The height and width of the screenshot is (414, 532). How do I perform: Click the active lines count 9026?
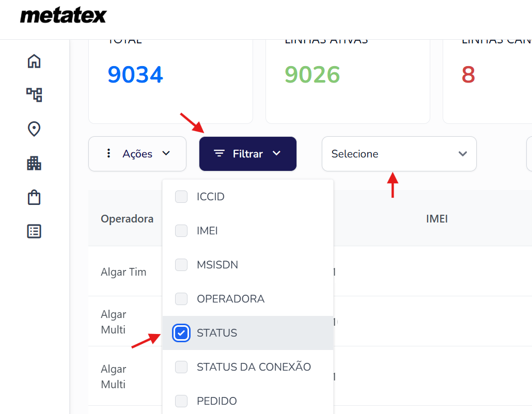[312, 75]
